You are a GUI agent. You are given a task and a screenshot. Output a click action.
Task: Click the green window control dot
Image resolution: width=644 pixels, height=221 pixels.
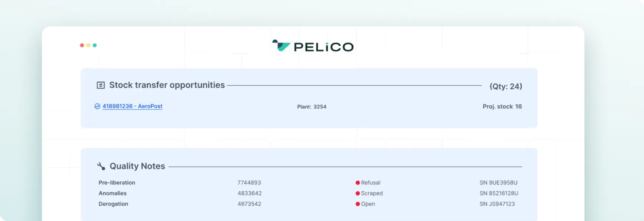click(x=94, y=45)
